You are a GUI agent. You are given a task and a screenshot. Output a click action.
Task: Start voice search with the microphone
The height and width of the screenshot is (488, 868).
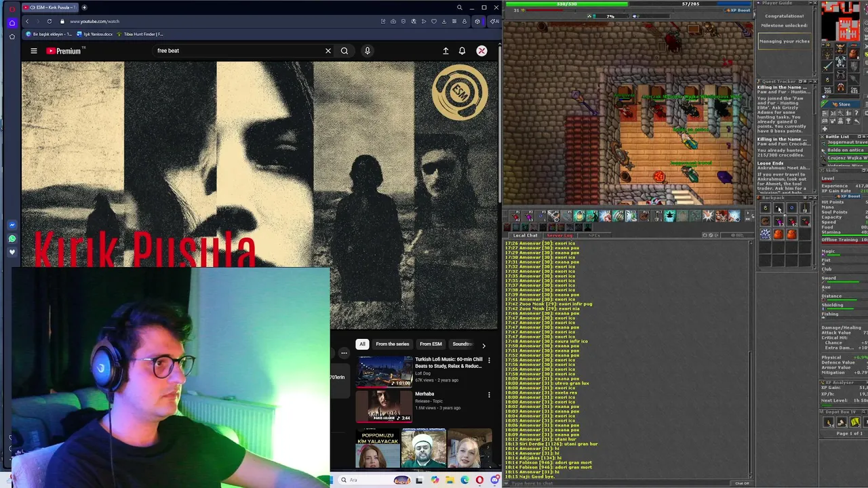[368, 51]
